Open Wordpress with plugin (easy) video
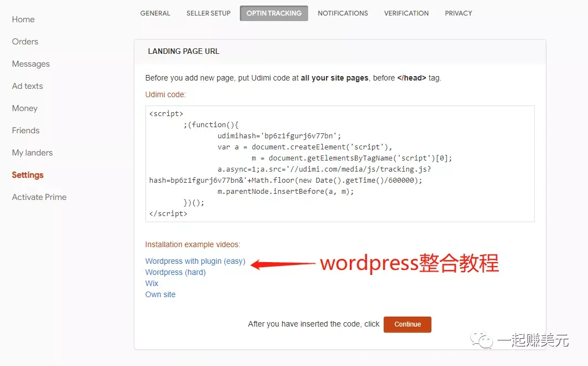This screenshot has height=366, width=588. click(x=195, y=261)
